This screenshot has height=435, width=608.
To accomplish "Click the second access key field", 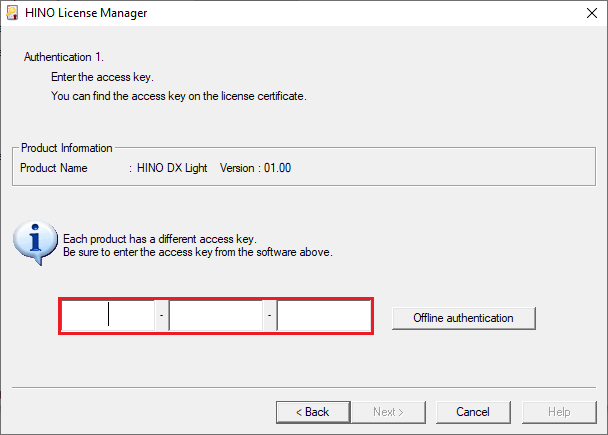I will [216, 316].
